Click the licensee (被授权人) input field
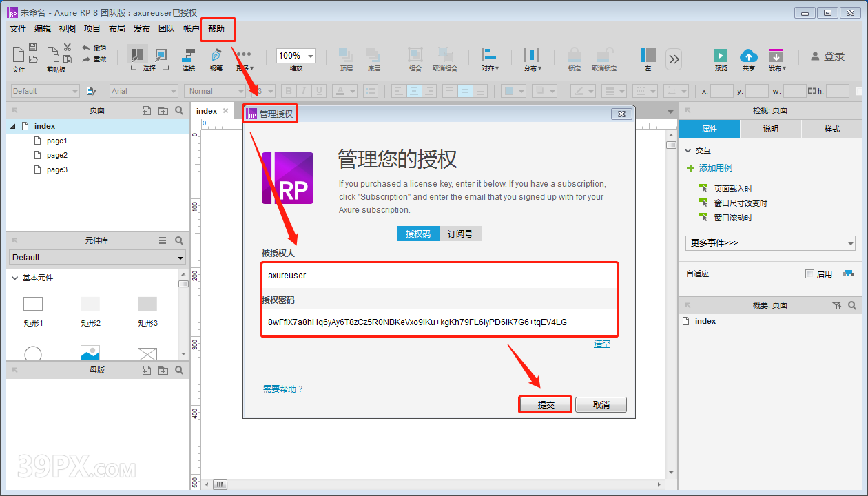The width and height of the screenshot is (868, 496). pyautogui.click(x=439, y=275)
